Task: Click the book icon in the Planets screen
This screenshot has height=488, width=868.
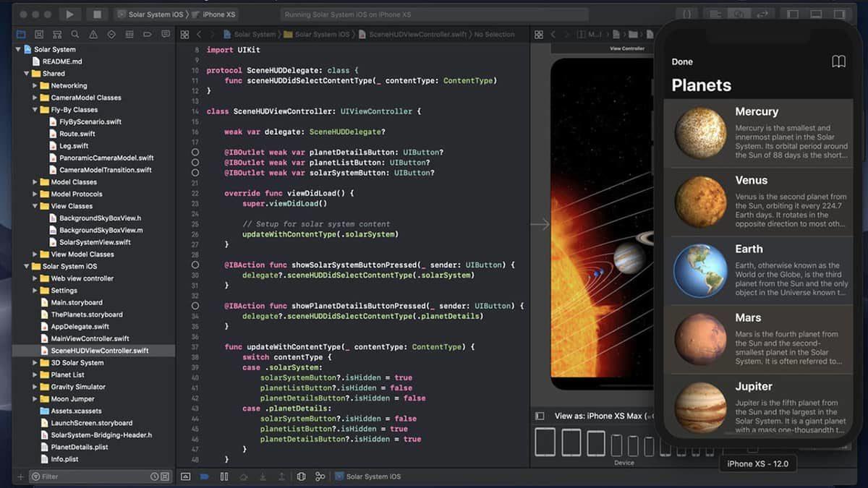Action: click(838, 61)
